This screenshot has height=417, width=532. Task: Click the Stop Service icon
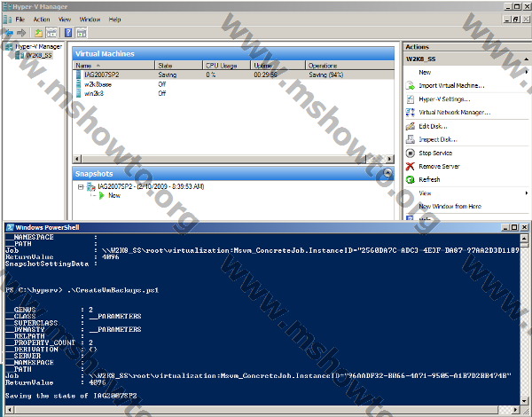(411, 153)
